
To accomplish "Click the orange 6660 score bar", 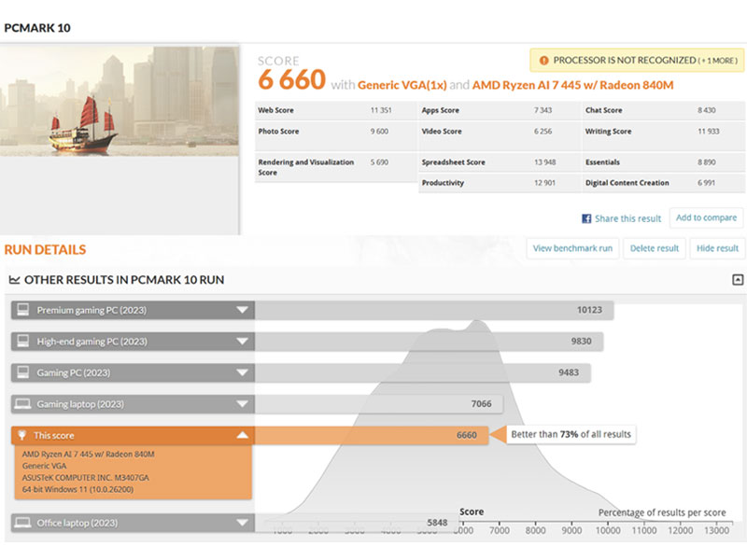I will pyautogui.click(x=372, y=435).
